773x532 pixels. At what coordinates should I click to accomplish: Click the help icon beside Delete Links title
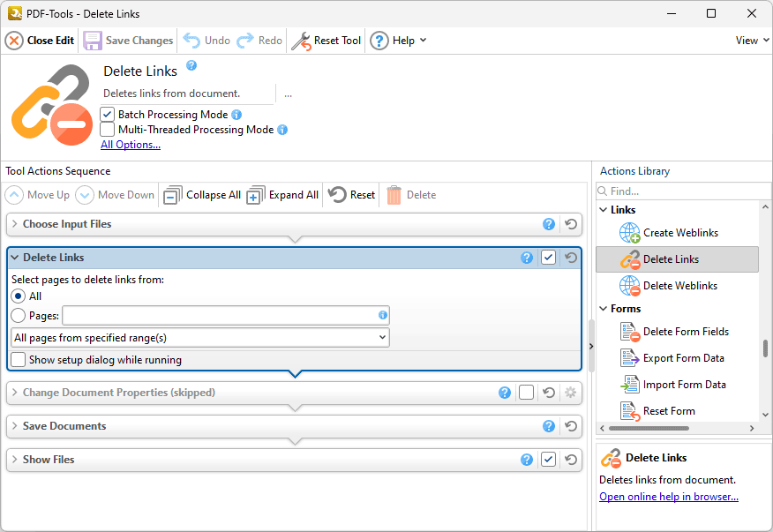191,65
